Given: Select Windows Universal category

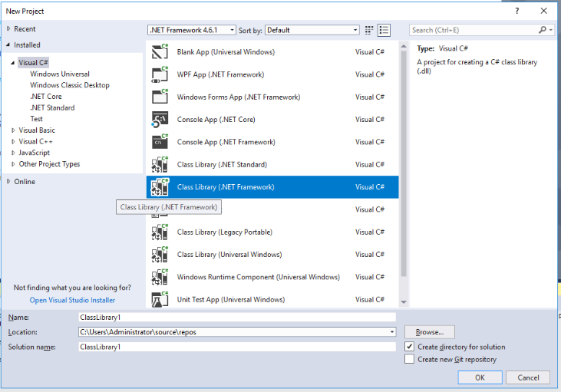Looking at the screenshot, I should pyautogui.click(x=60, y=74).
